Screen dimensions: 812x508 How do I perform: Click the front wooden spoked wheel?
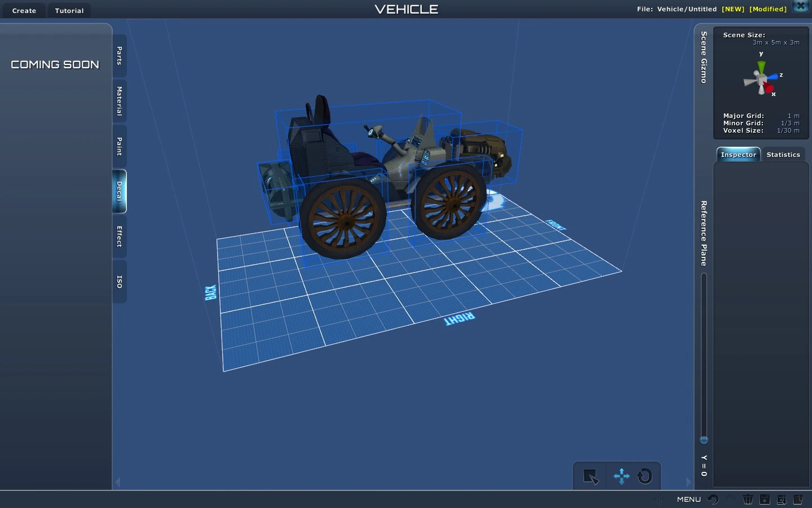coord(449,202)
